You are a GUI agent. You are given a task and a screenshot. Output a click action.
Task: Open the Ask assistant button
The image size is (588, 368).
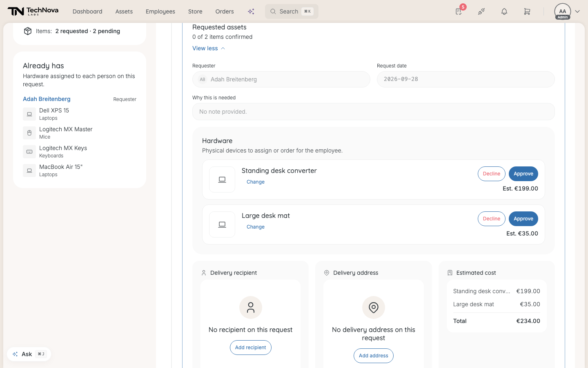tap(29, 354)
